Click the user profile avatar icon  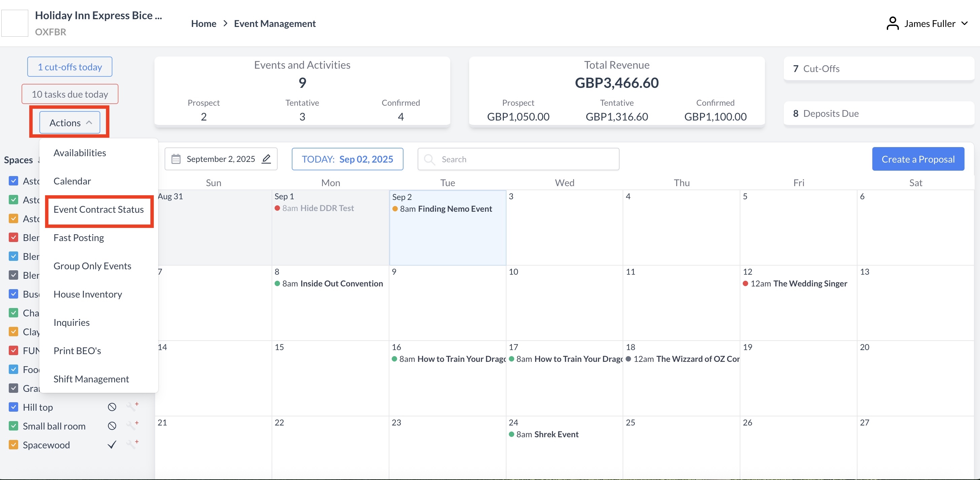click(892, 24)
